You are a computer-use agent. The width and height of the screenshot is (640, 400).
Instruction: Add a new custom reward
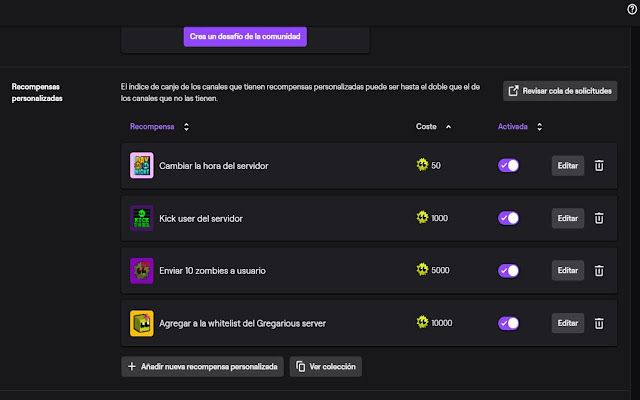tap(202, 367)
